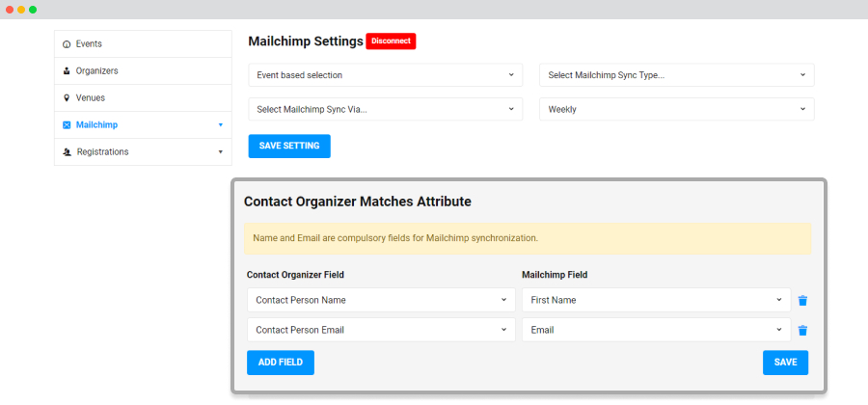Image resolution: width=868 pixels, height=405 pixels.
Task: Click the red Disconnect button
Action: click(391, 40)
